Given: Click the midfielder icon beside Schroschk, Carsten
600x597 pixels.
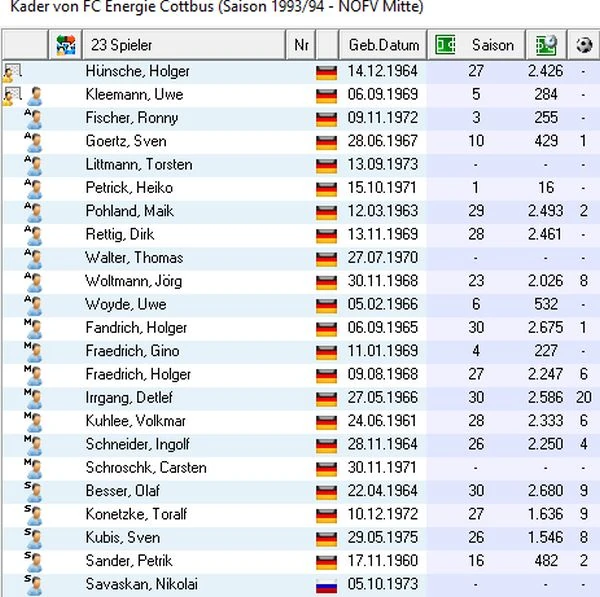Looking at the screenshot, I should coord(33,469).
